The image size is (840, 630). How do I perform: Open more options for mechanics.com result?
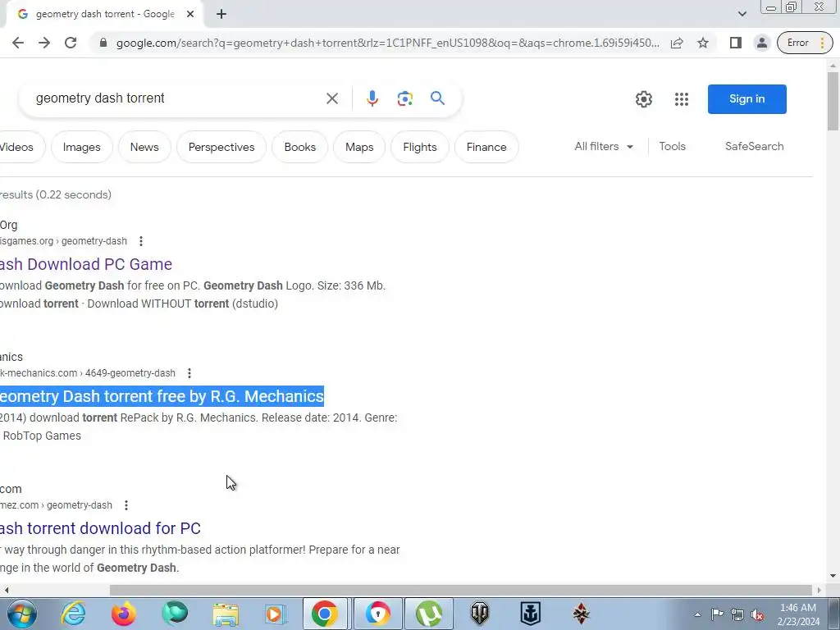point(189,373)
